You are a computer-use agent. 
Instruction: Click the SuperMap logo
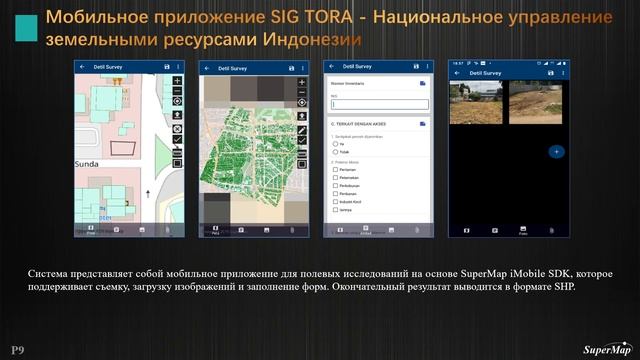(x=608, y=349)
